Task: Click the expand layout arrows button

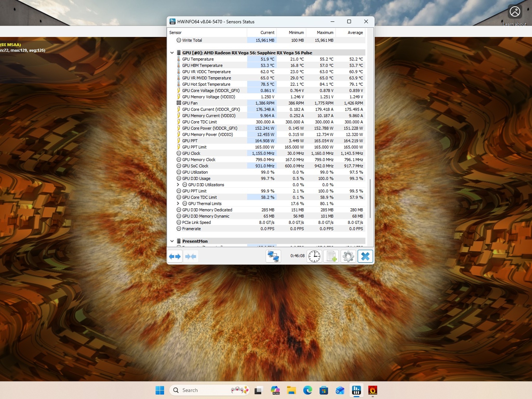Action: (175, 256)
